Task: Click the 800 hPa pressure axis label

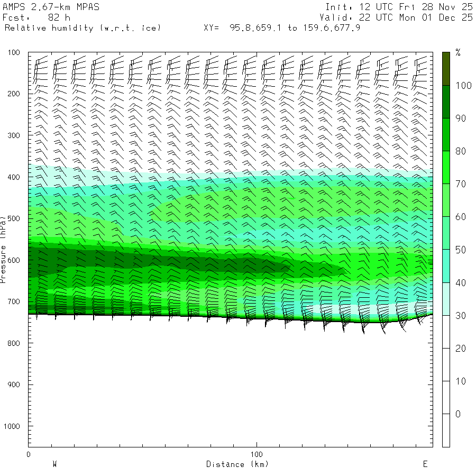Action: [x=14, y=343]
